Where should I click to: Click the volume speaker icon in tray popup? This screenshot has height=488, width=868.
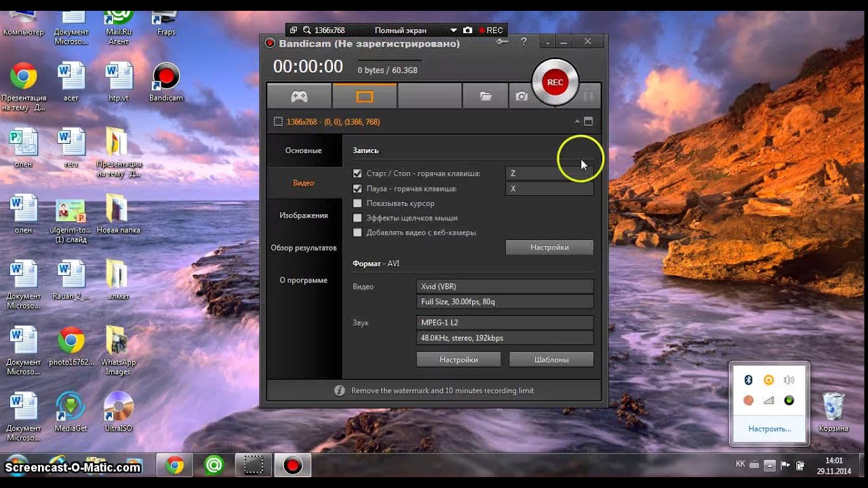pyautogui.click(x=789, y=380)
